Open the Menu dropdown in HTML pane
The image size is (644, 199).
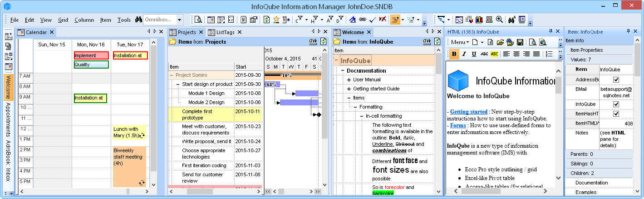pyautogui.click(x=460, y=42)
